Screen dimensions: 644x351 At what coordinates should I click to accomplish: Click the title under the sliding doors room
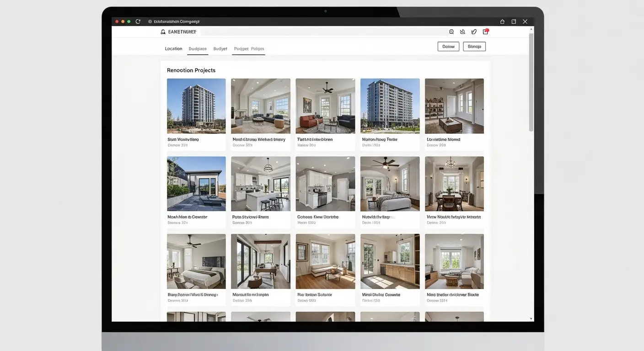251,295
